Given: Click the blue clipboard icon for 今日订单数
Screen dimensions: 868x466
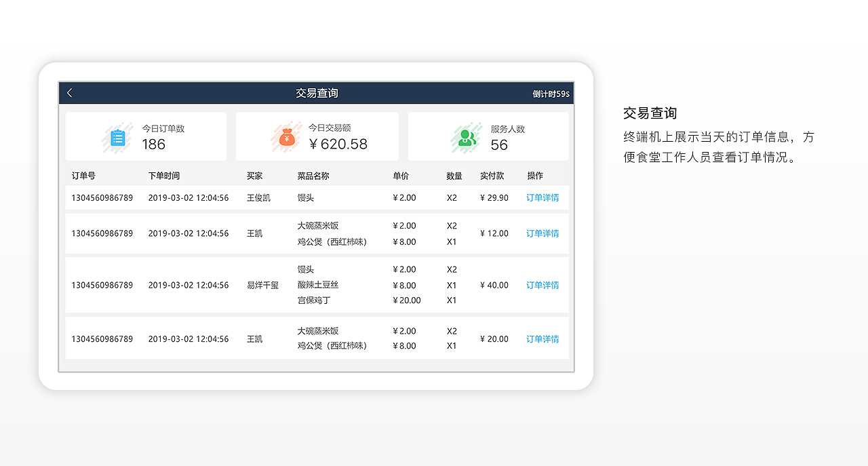Looking at the screenshot, I should tap(118, 138).
